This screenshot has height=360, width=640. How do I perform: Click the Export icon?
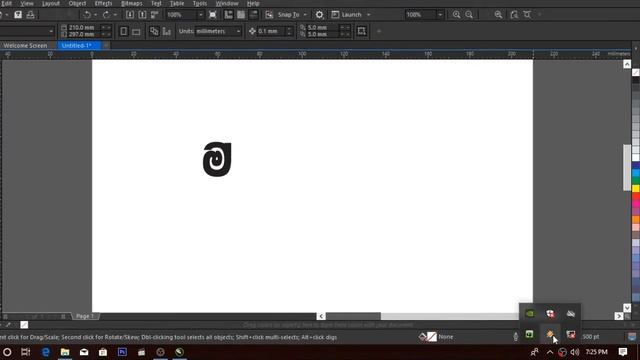(x=142, y=15)
